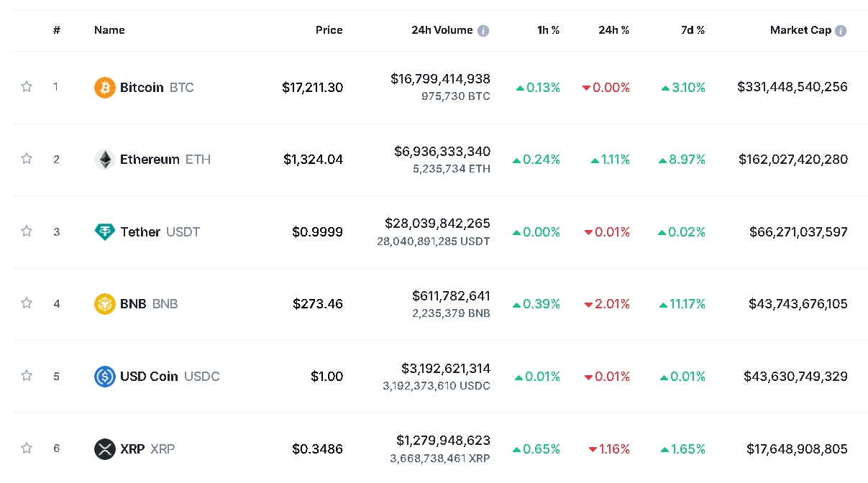Click BNB volume $611,782,641
The height and width of the screenshot is (483, 868).
tap(452, 295)
